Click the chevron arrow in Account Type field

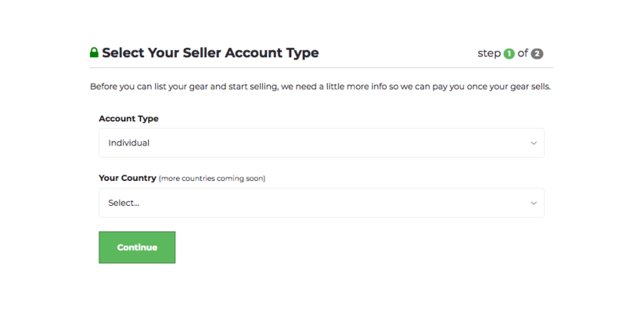(x=534, y=143)
